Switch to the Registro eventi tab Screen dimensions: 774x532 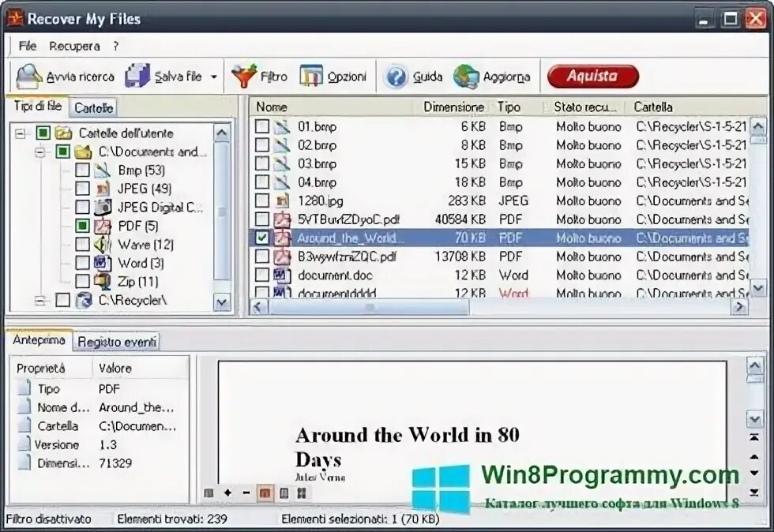coord(117,342)
